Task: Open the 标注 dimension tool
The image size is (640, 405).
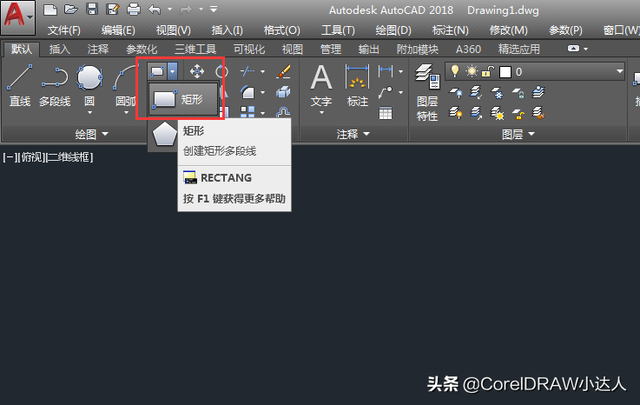Action: (357, 85)
